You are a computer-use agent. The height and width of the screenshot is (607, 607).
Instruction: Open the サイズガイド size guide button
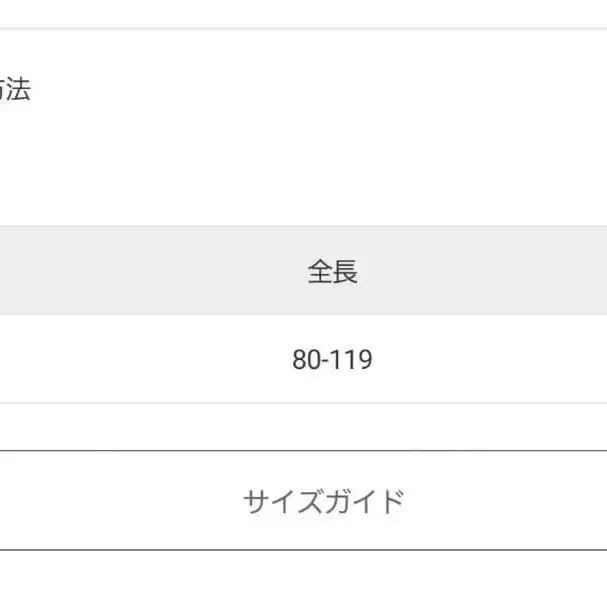tap(322, 500)
